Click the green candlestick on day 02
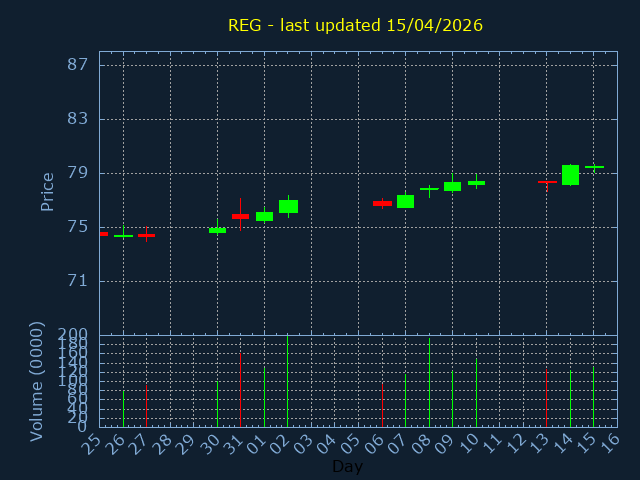This screenshot has width=640, height=480. click(x=288, y=206)
